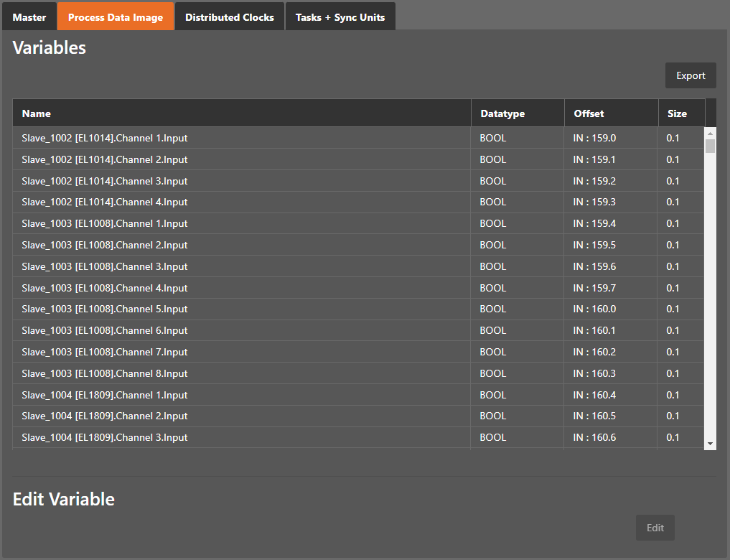Screen dimensions: 730x560
Task: Select Slave_1003 [EL1008].Channel 8.Input row
Action: [105, 373]
